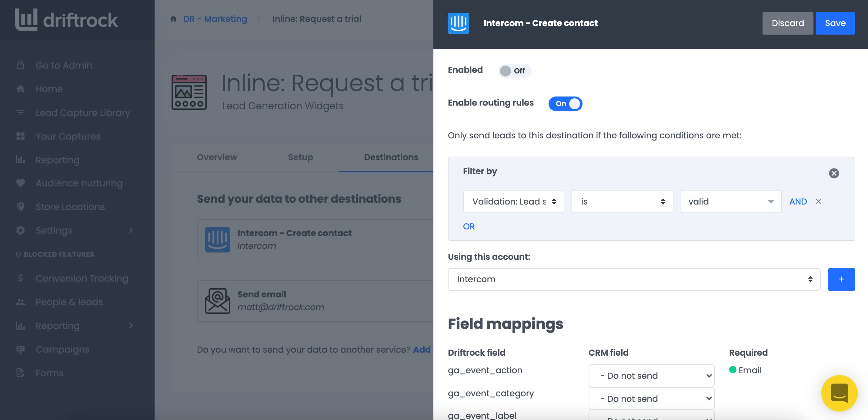Screen dimensions: 868x420
Task: Expand the 'valid' value dropdown
Action: [730, 202]
